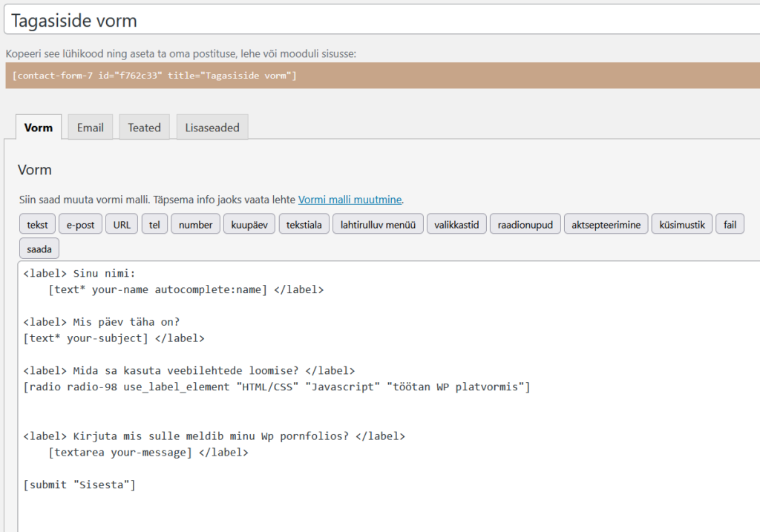Open the Vormi malli muutmine link
The image size is (760, 532).
(x=350, y=200)
